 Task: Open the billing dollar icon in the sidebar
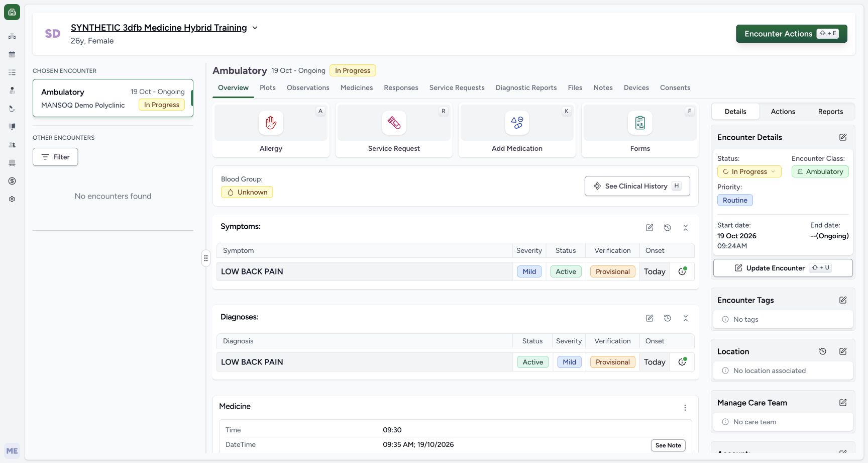12,181
